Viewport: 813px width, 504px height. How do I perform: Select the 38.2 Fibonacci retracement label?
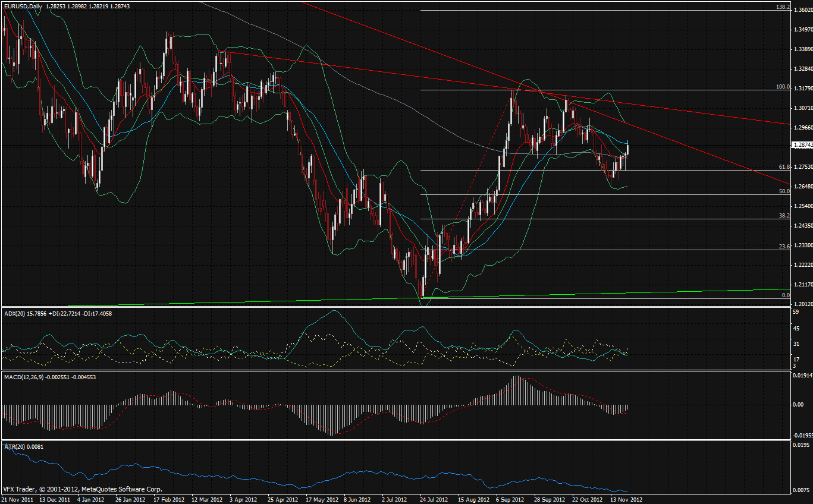[784, 216]
